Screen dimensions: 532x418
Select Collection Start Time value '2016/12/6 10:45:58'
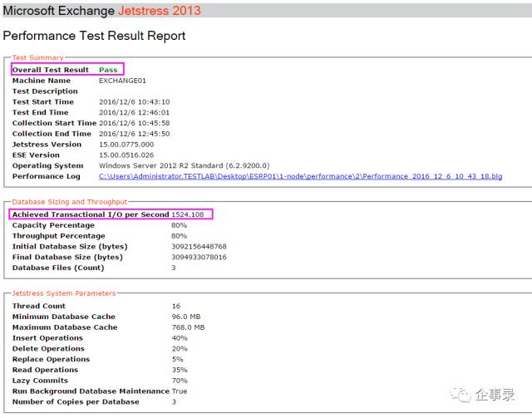pos(135,123)
